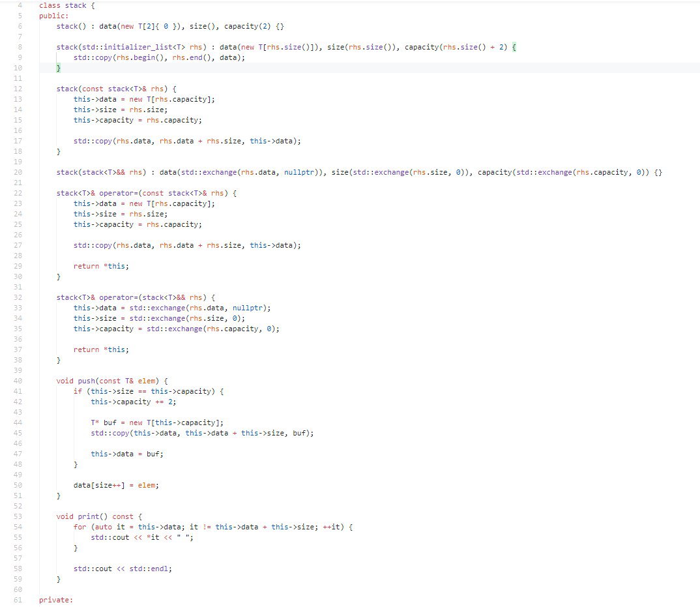Viewport: 700px width, 607px height.
Task: Click line number 8 in the gutter
Action: pos(20,47)
